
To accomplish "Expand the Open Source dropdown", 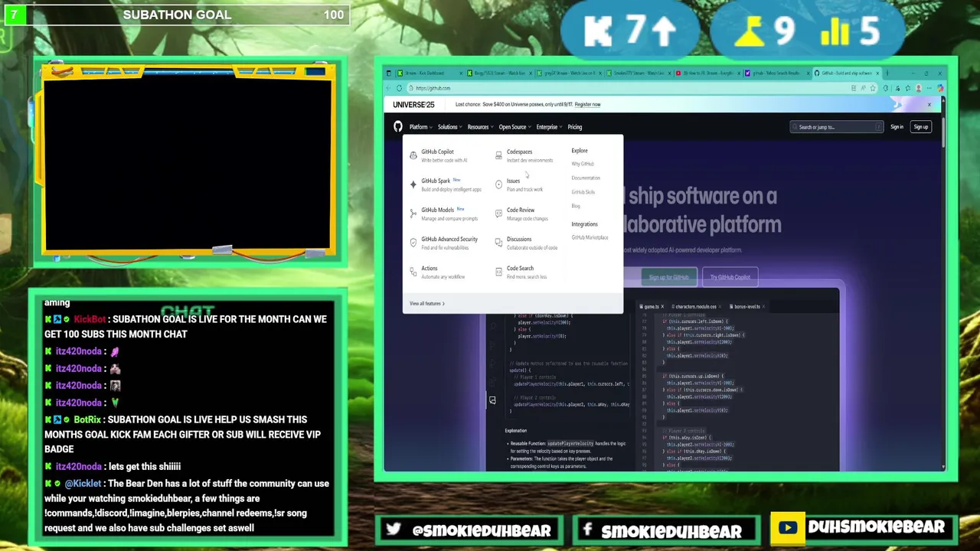I will [514, 127].
